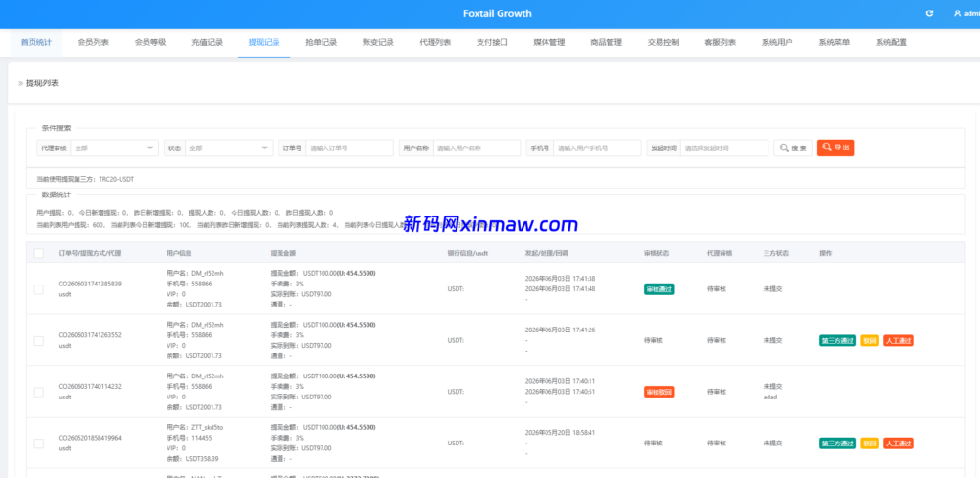Open the 抢单记录 tab
Image resolution: width=980 pixels, height=478 pixels.
point(322,43)
